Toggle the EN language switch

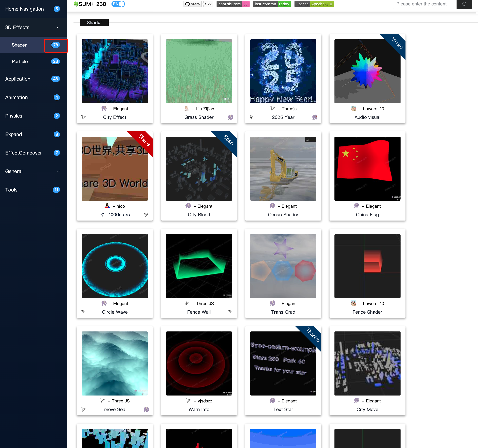(118, 4)
